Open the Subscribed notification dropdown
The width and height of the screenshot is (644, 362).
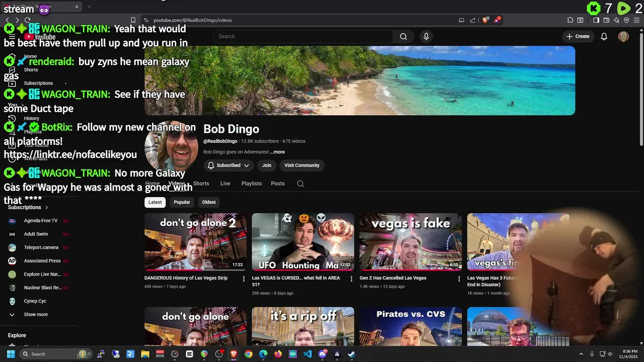tap(228, 165)
